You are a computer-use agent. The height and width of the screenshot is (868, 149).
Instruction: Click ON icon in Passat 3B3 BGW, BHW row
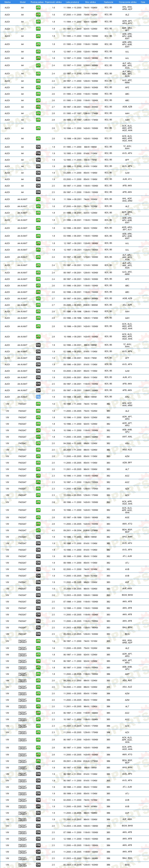point(38,595)
